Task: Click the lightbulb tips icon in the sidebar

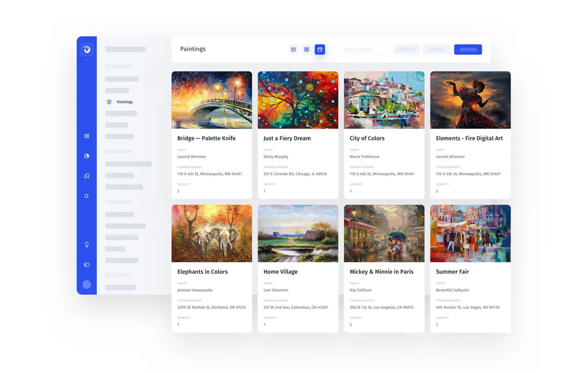Action: click(x=86, y=245)
